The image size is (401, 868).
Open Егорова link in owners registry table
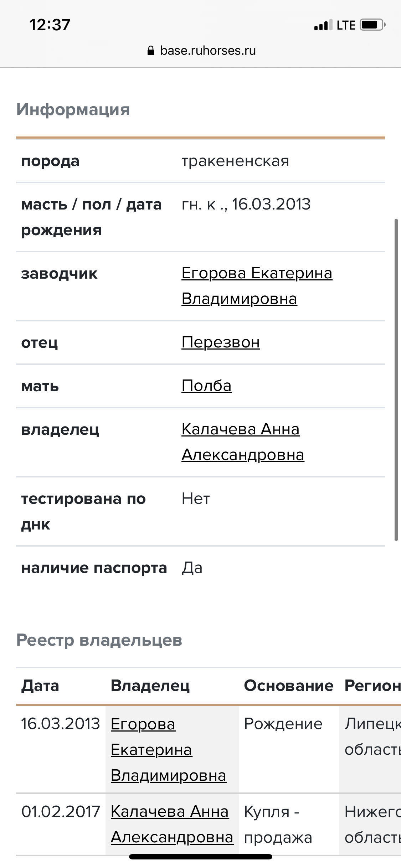pyautogui.click(x=168, y=750)
